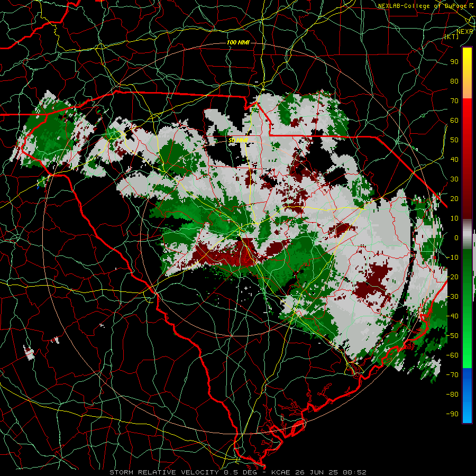Click the '50' value on velocity scale

tap(454, 140)
